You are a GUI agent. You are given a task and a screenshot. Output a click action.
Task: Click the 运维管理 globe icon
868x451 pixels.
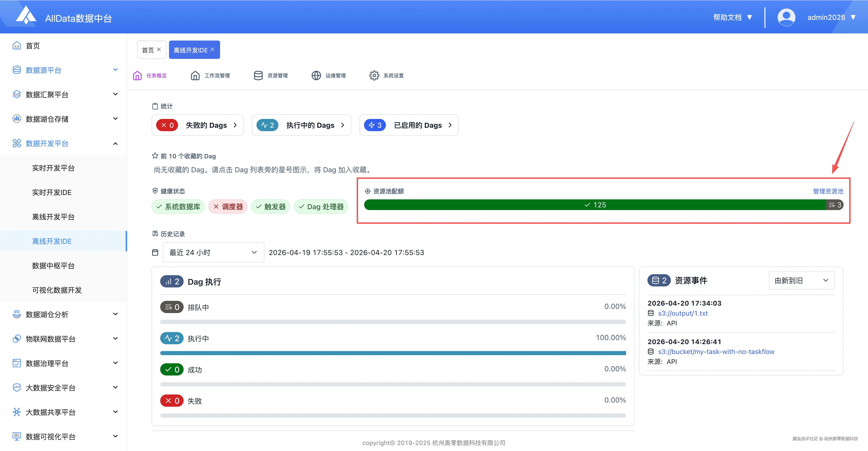click(316, 76)
